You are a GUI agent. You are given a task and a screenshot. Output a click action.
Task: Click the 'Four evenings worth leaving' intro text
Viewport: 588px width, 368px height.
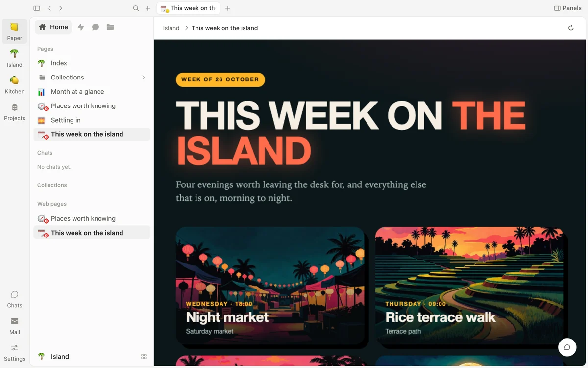[301, 192]
